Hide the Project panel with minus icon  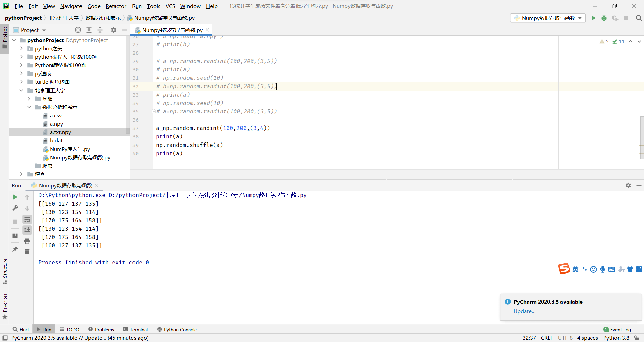[124, 30]
